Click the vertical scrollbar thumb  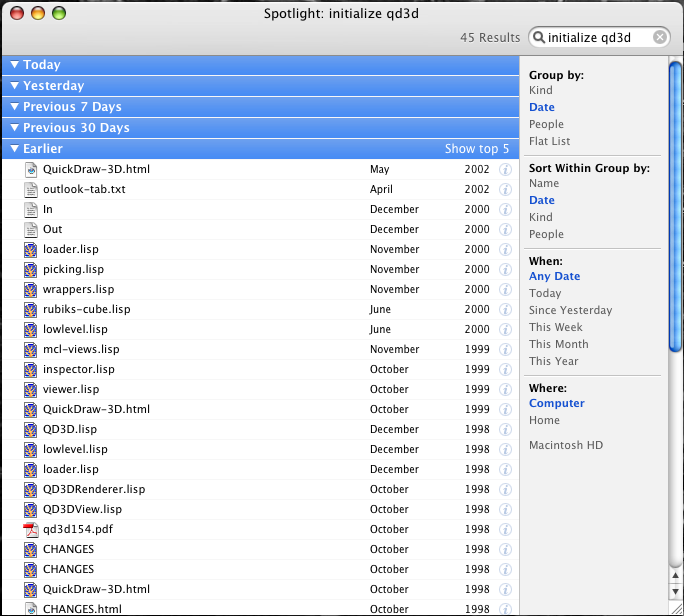(675, 206)
